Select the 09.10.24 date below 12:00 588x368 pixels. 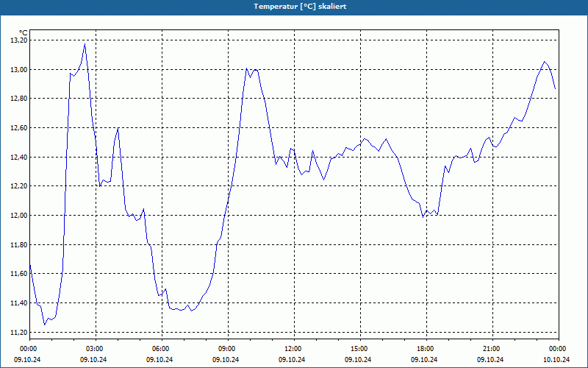pos(292,359)
